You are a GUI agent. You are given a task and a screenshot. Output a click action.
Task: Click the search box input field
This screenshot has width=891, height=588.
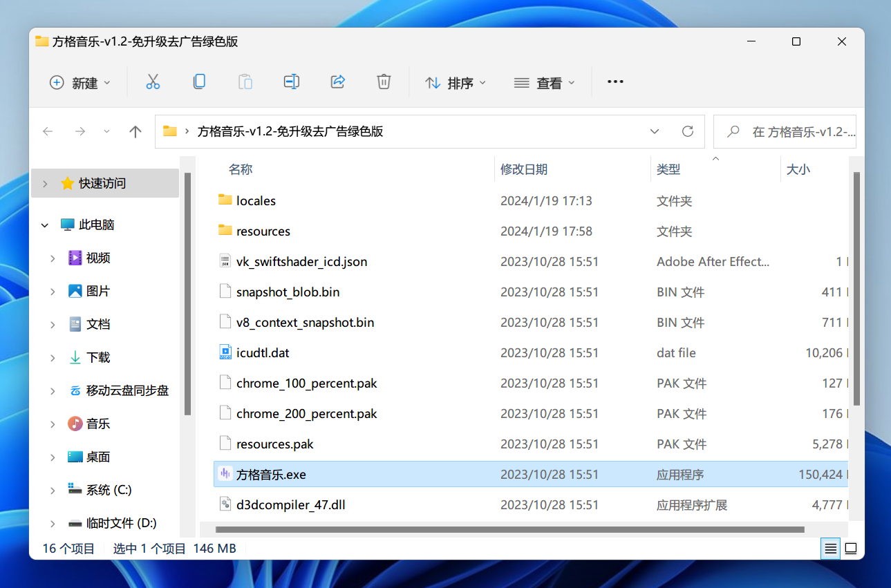(x=785, y=131)
